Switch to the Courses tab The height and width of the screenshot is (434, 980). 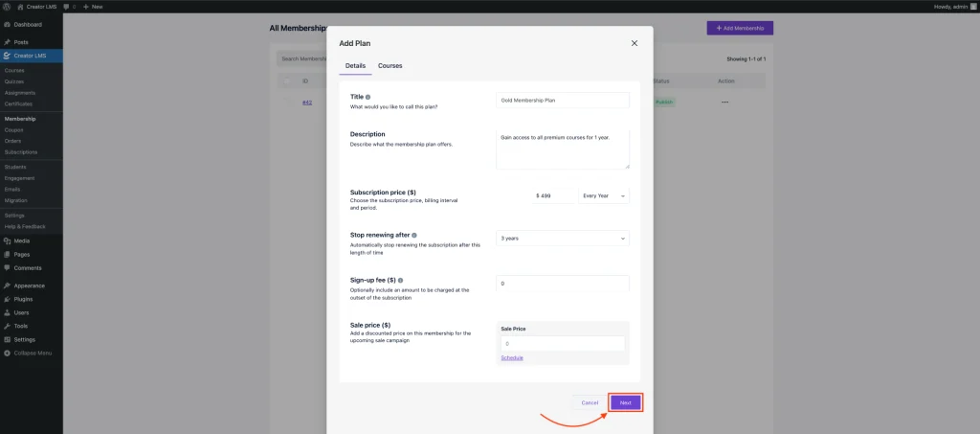click(x=390, y=65)
